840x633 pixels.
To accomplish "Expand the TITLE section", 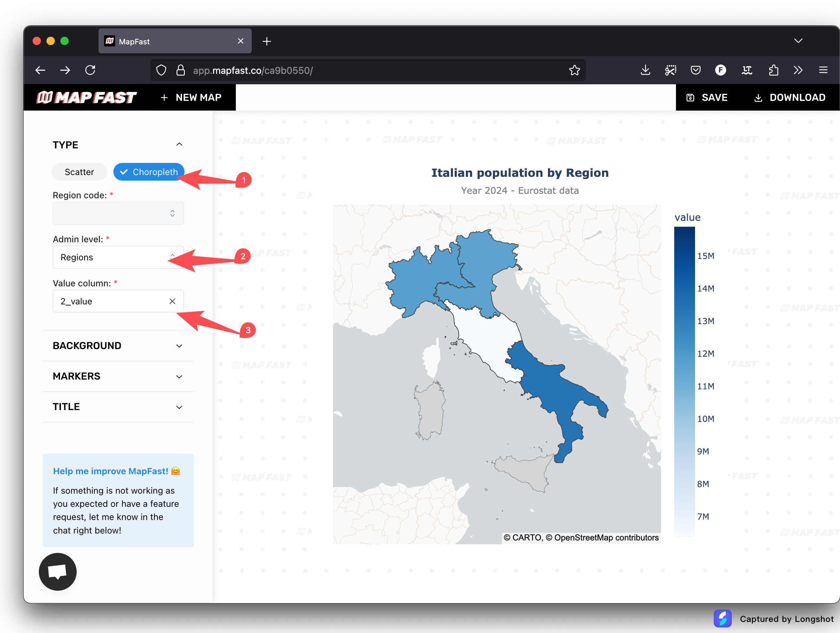I will pyautogui.click(x=118, y=407).
